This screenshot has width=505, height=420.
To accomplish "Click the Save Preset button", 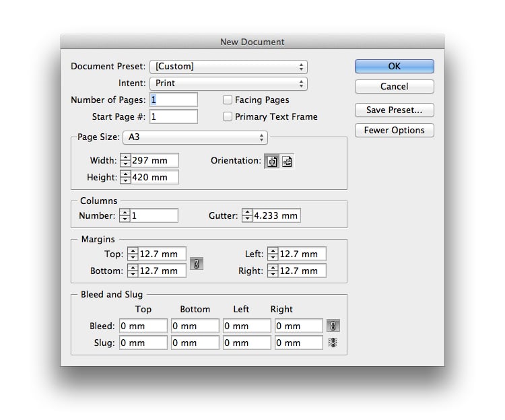I will tap(394, 110).
